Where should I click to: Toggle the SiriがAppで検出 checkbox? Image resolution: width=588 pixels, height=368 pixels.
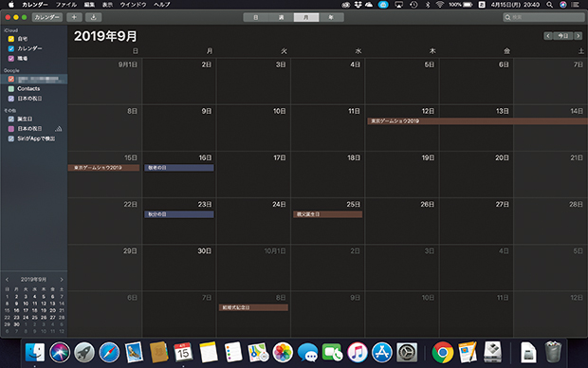[10, 138]
